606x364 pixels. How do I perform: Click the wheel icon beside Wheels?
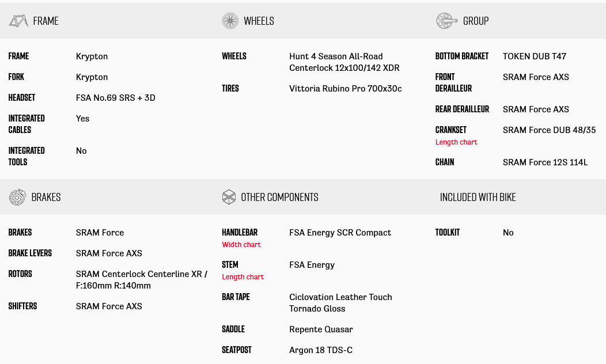tap(230, 21)
